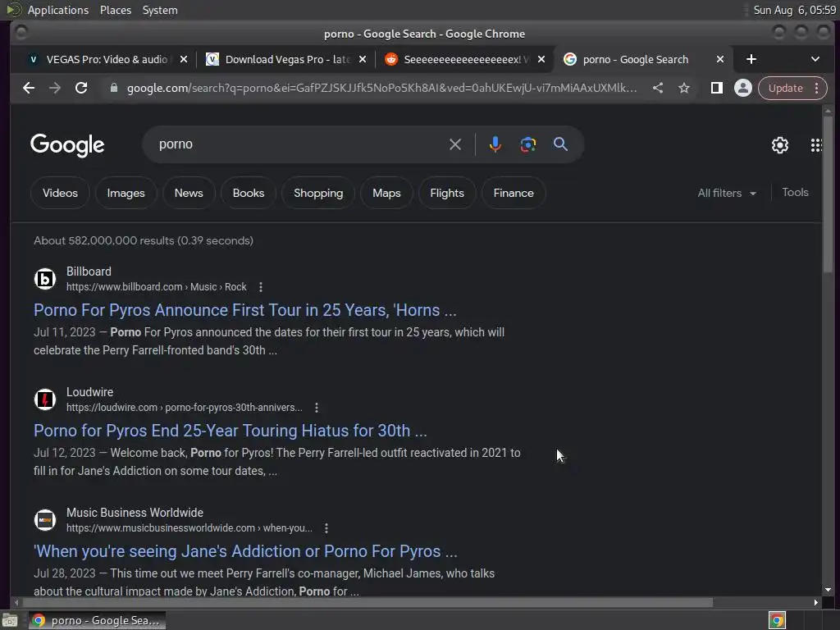Open the System menu

coord(160,10)
